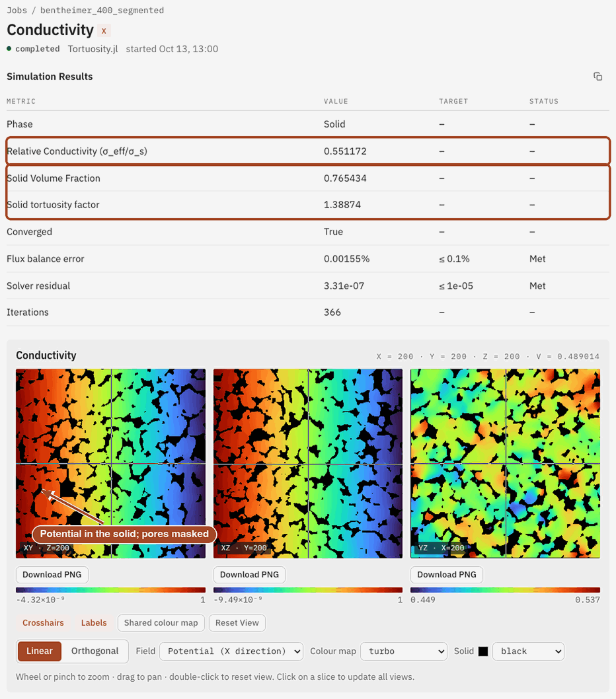Viewport: 616px width, 699px height.
Task: Toggle the Crosshairs option
Action: (43, 623)
